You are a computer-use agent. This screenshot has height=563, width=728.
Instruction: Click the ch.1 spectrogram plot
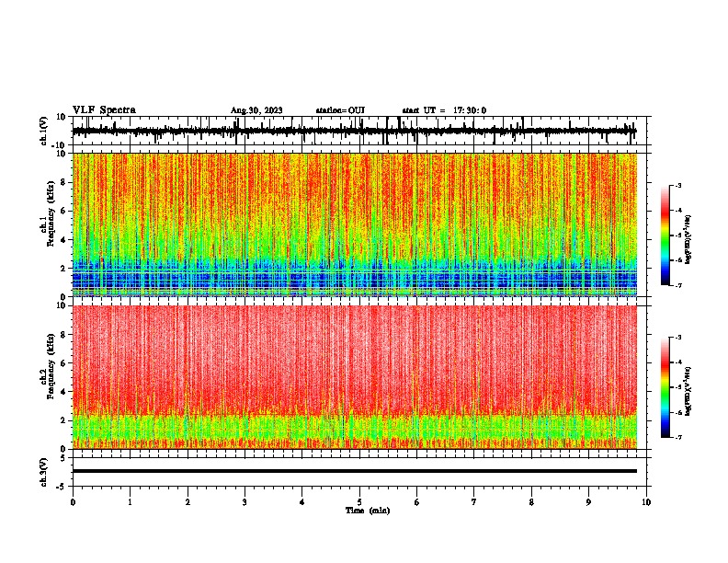pos(355,224)
